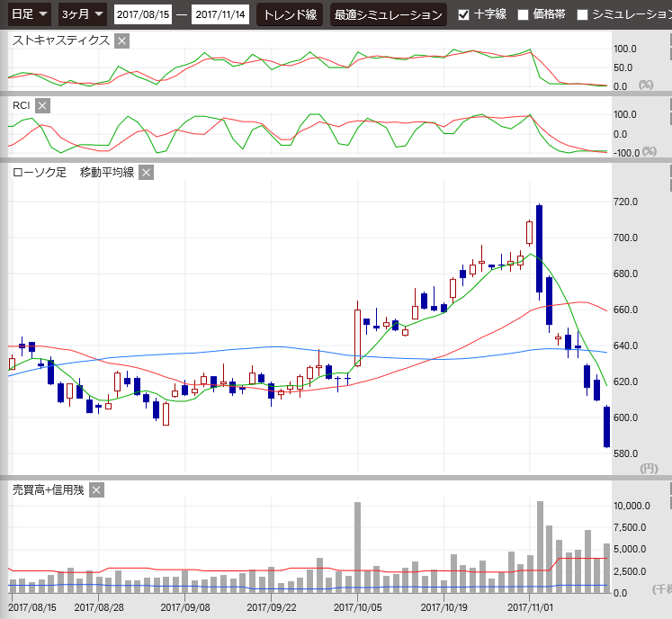Click the トレンド線 button
The width and height of the screenshot is (672, 619).
click(290, 14)
